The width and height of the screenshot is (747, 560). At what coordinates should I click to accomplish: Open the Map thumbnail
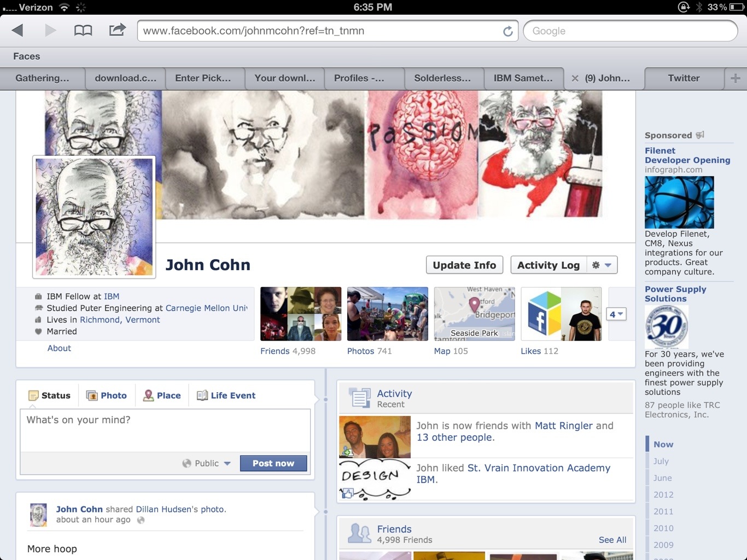474,314
